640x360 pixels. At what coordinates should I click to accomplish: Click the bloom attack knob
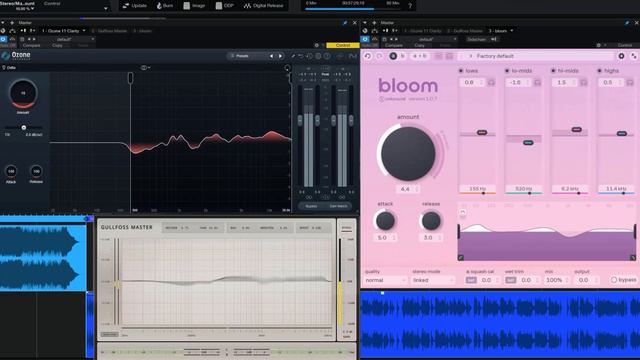click(385, 221)
